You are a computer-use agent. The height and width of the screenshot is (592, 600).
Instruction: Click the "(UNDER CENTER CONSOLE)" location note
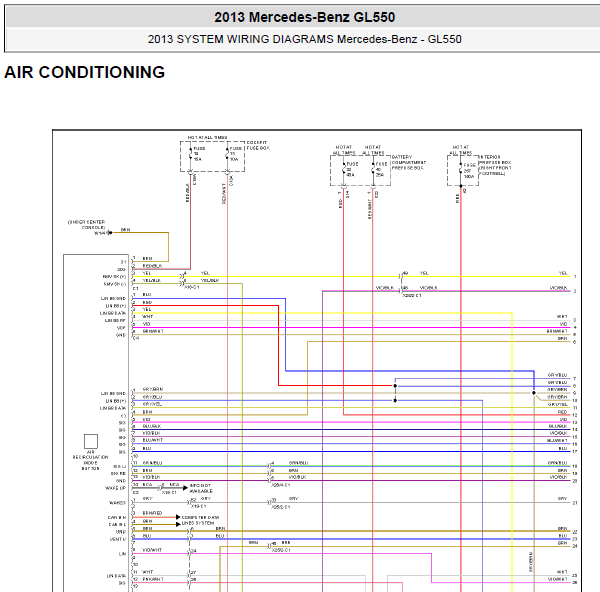coord(86,225)
